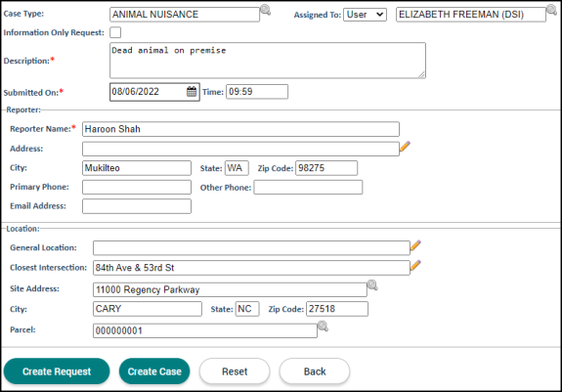Click the location Zip Code 27518 field
Viewport: 562px width, 392px height.
[337, 309]
